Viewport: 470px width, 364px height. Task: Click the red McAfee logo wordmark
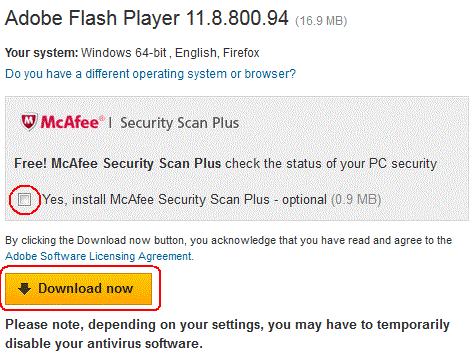(69, 122)
